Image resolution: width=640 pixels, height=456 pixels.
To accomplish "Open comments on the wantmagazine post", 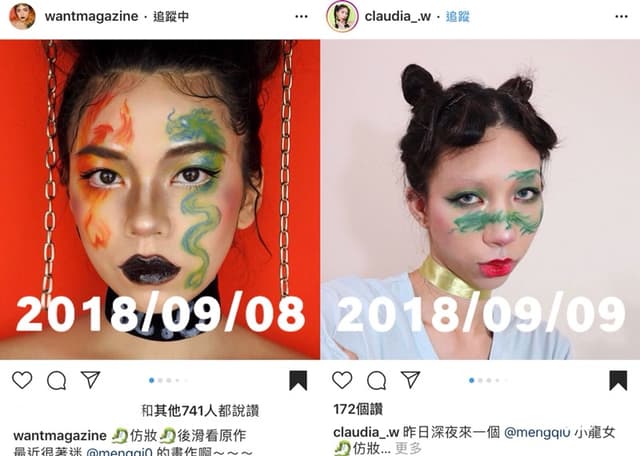I will [56, 380].
